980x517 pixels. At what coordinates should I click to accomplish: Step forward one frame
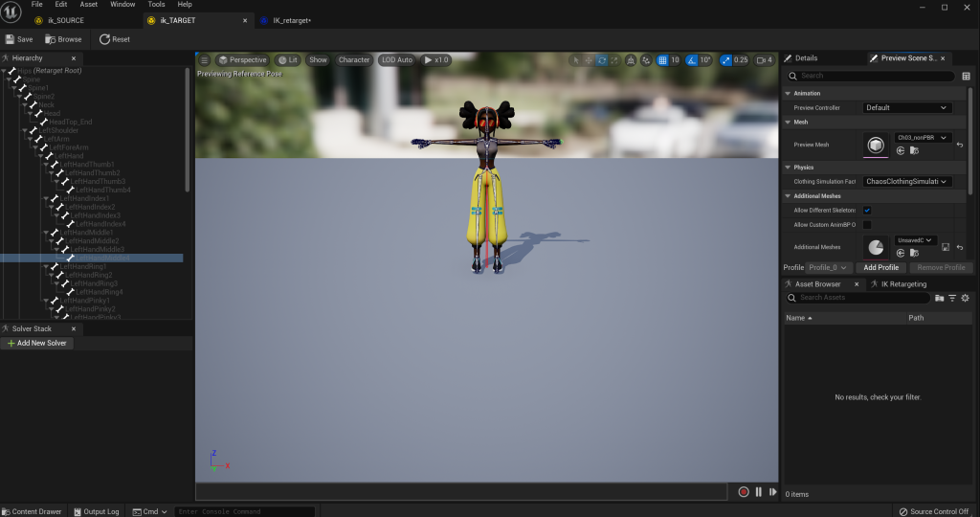tap(773, 492)
